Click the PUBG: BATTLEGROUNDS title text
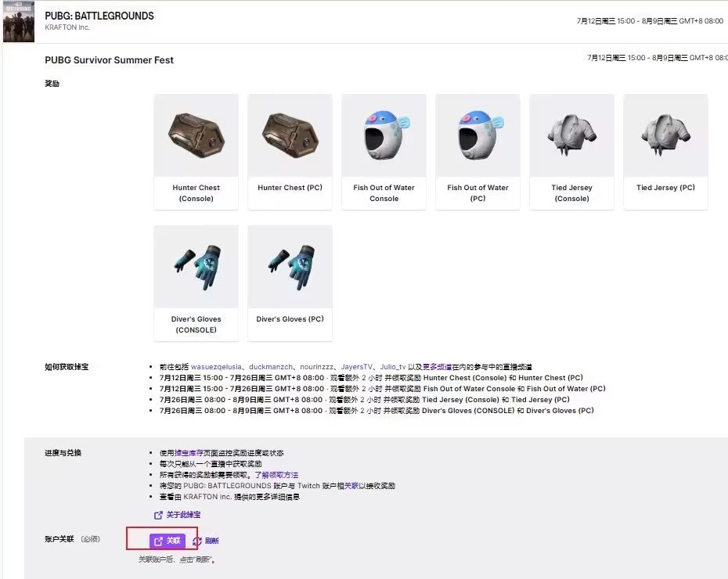The height and width of the screenshot is (579, 728). 99,16
